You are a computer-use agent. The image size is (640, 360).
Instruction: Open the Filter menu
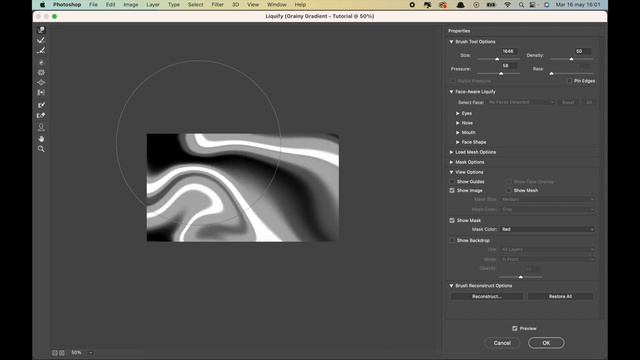click(218, 4)
